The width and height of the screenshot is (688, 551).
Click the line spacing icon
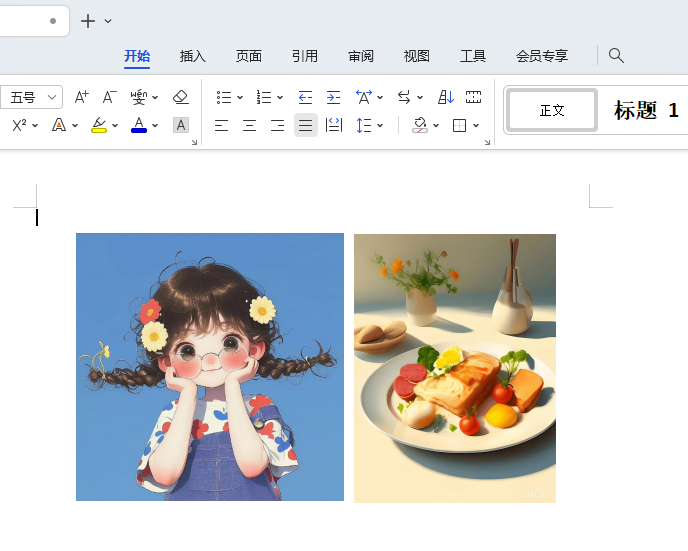click(364, 126)
